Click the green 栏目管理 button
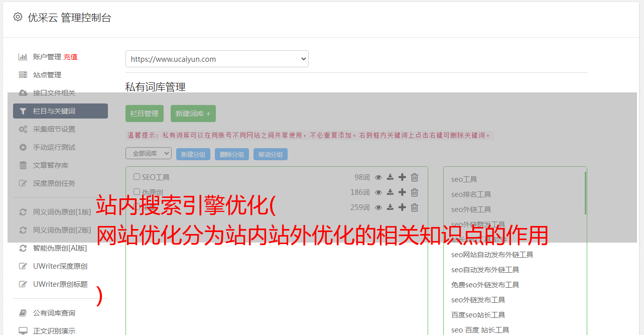644x335 pixels. (145, 114)
